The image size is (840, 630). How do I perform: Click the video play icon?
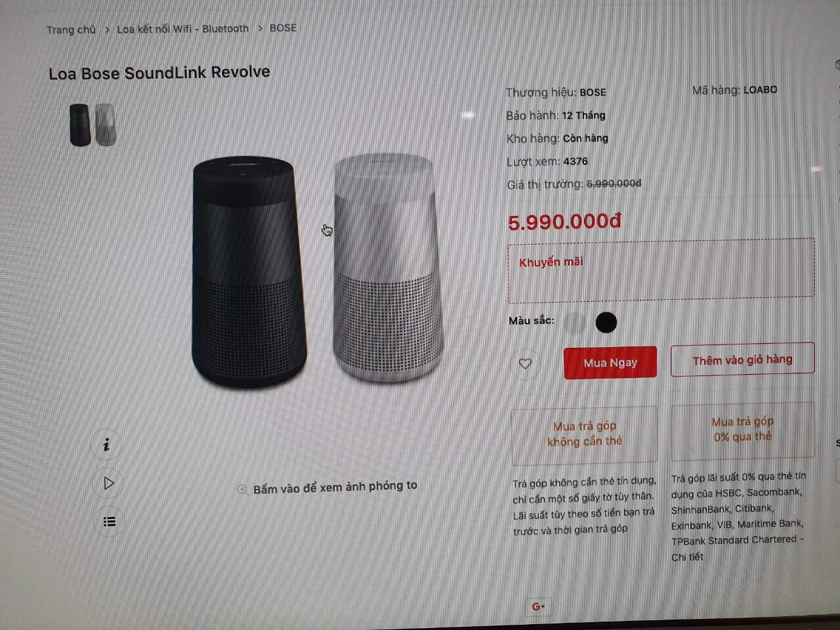click(109, 484)
